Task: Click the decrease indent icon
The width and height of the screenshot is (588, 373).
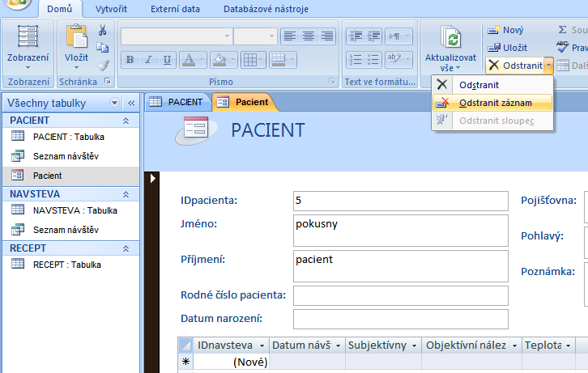Action: [355, 36]
